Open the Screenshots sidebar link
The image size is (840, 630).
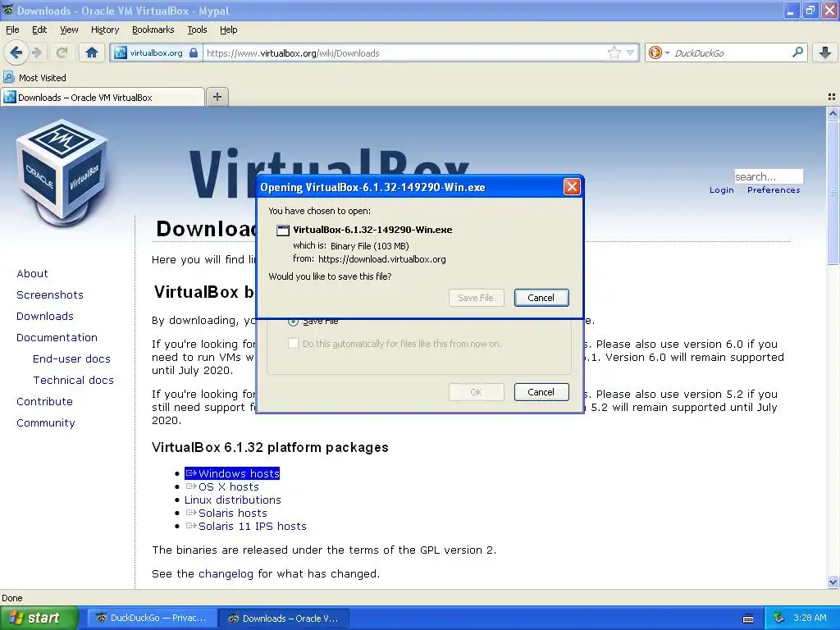[50, 294]
